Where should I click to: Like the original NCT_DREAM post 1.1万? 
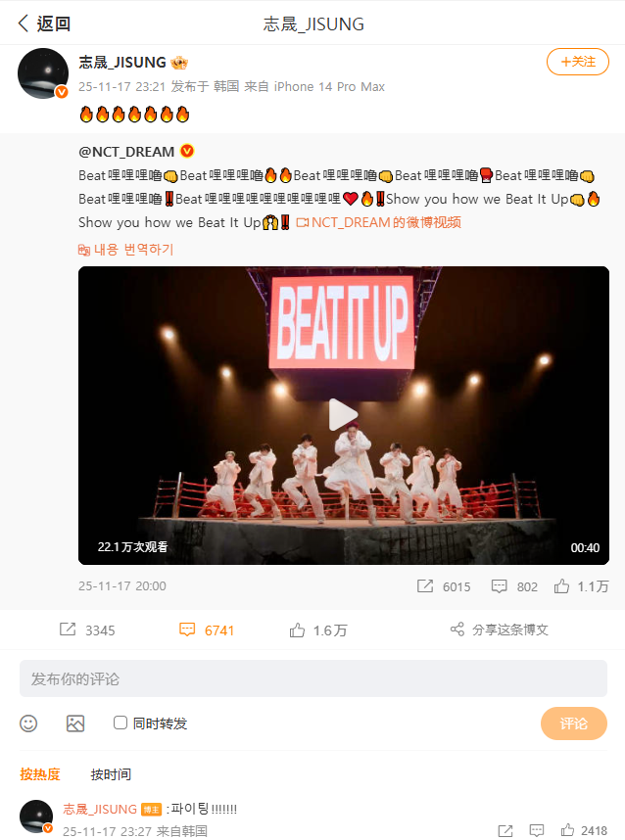tap(561, 586)
